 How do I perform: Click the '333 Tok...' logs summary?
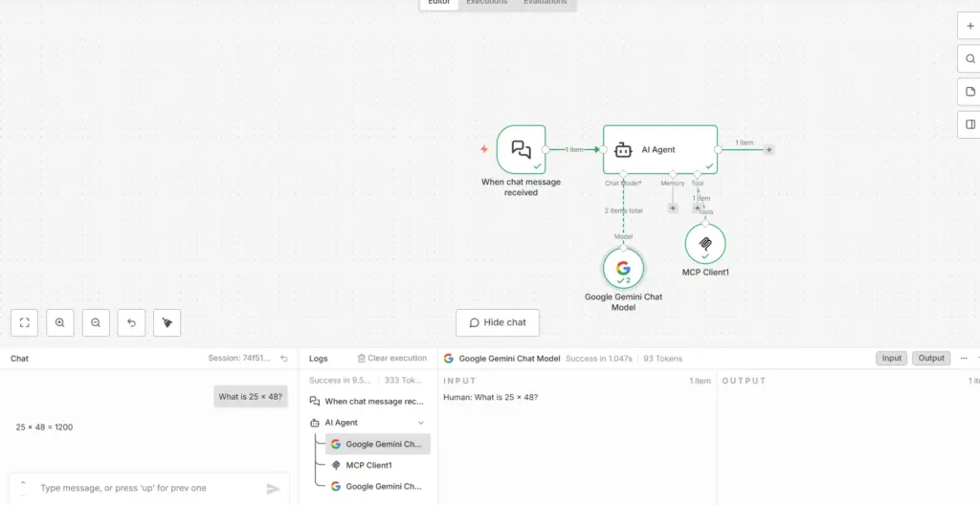click(x=404, y=380)
